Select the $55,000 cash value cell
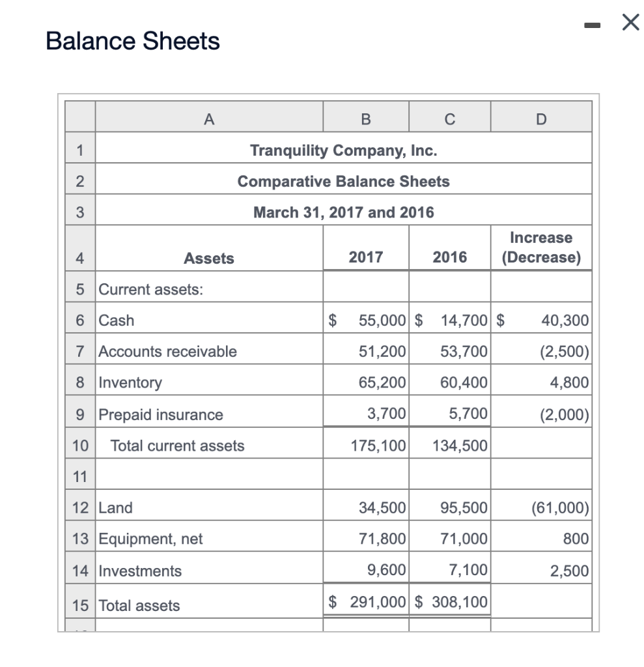This screenshot has width=644, height=667. click(365, 320)
